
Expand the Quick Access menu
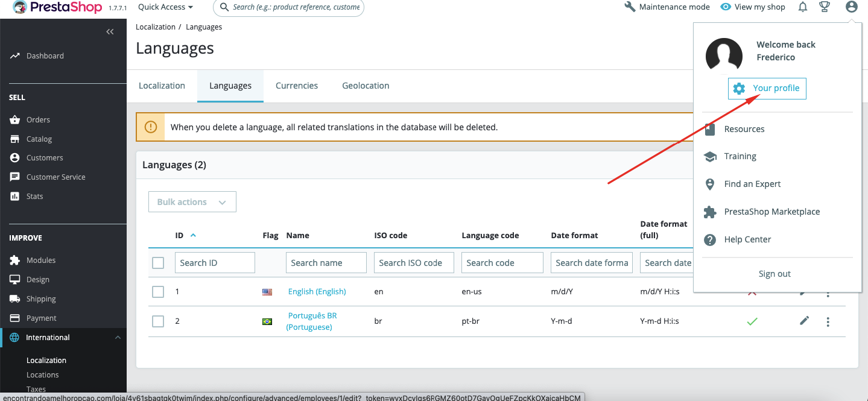(165, 7)
